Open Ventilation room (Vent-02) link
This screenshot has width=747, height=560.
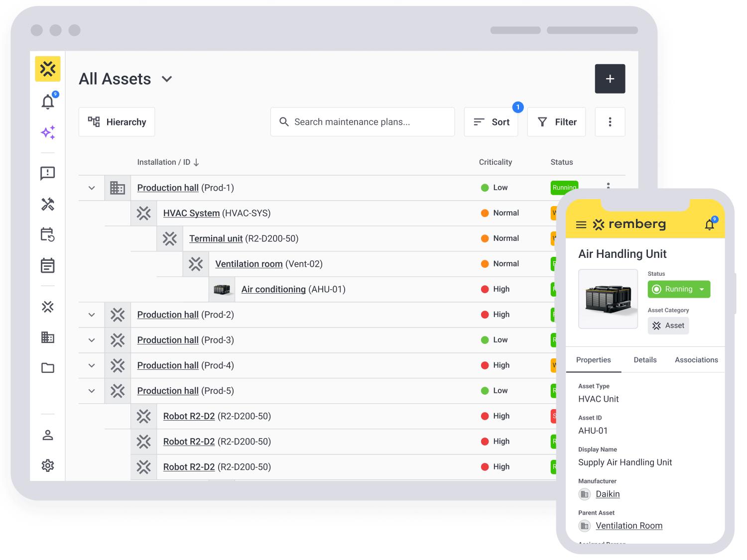[249, 264]
